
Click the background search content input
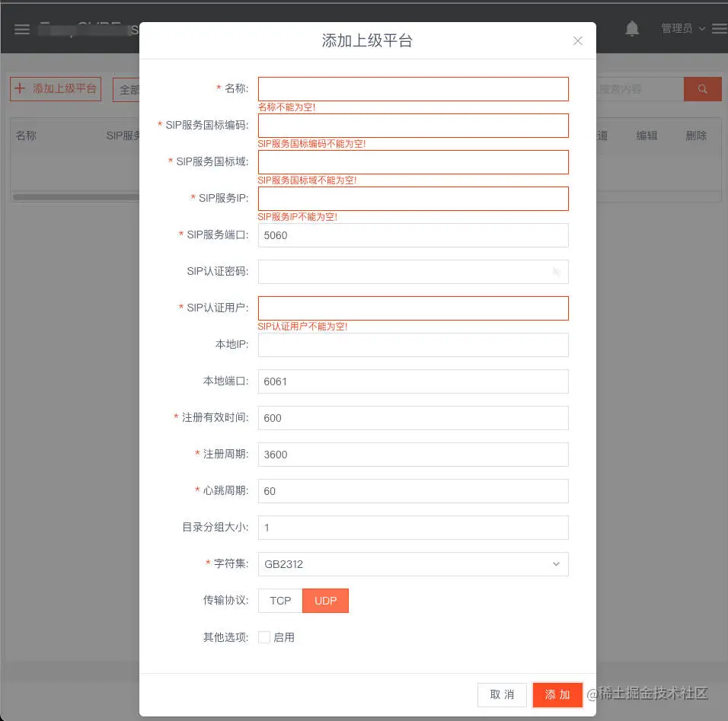640,88
